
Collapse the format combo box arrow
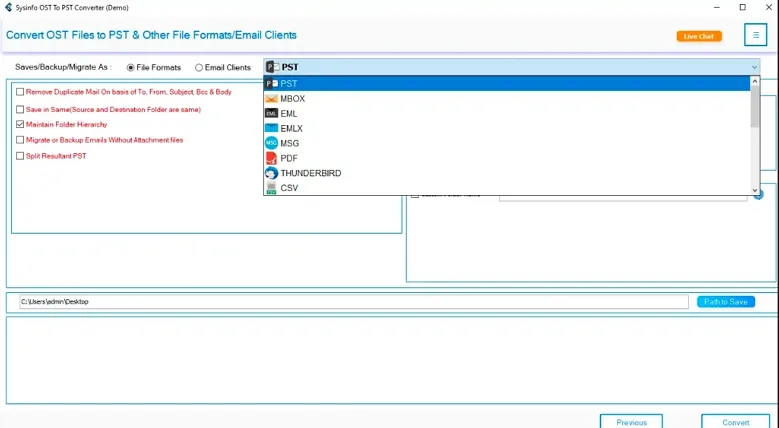click(x=754, y=67)
